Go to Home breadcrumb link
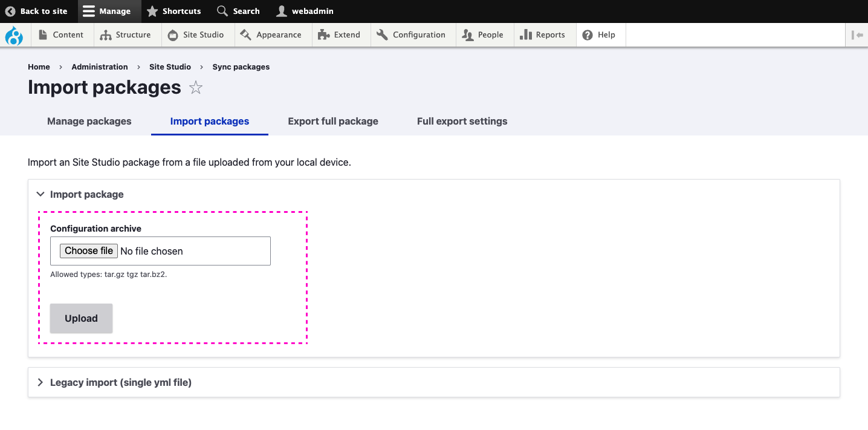Viewport: 868px width, 430px height. pyautogui.click(x=39, y=67)
